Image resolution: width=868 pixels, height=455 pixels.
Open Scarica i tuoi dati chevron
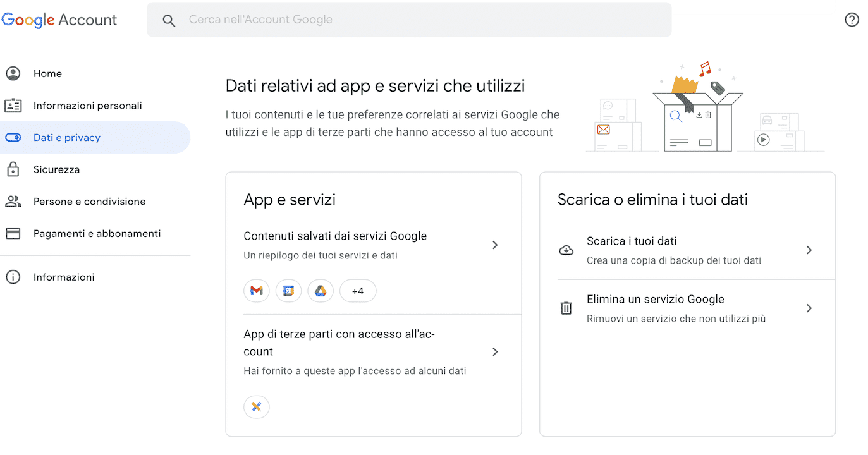809,250
